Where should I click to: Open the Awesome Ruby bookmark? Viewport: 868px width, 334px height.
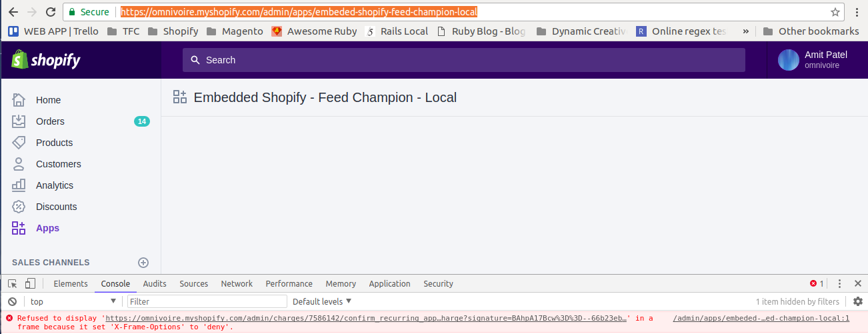tap(314, 31)
